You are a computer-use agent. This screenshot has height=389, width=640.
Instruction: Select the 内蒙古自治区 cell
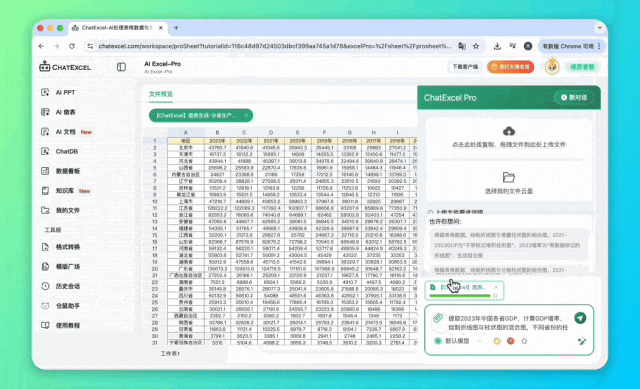click(186, 174)
